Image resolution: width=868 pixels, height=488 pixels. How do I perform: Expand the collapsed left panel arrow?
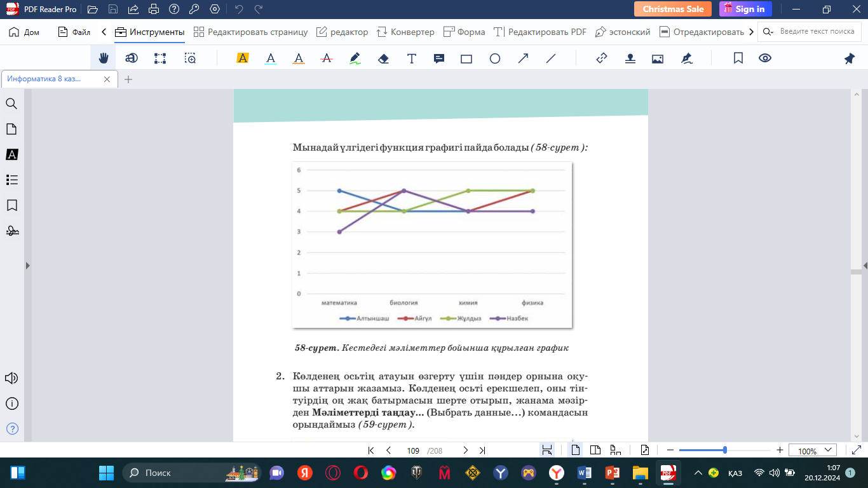click(x=27, y=266)
